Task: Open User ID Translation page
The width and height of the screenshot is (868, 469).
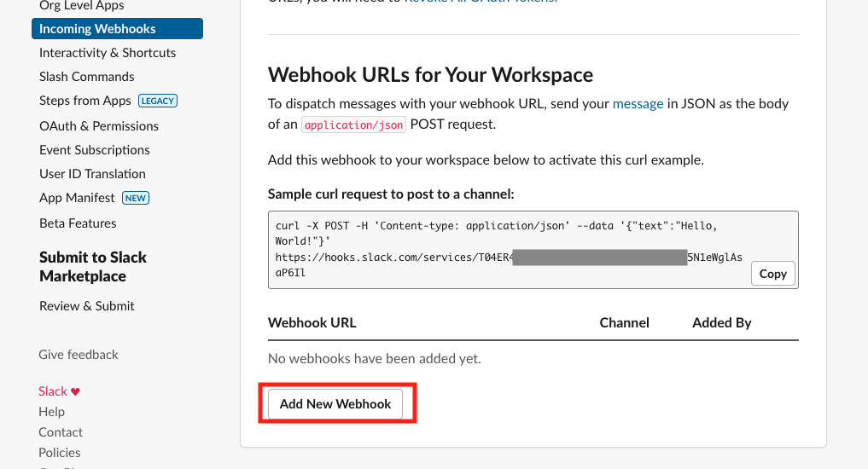Action: [92, 174]
